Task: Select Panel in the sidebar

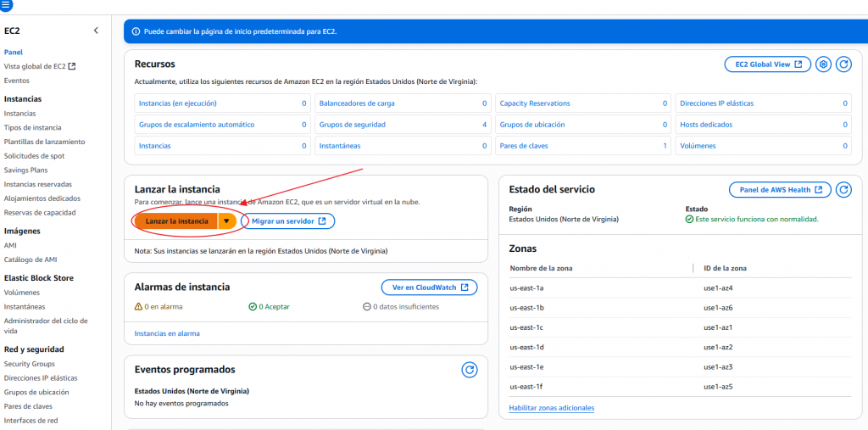Action: 14,52
